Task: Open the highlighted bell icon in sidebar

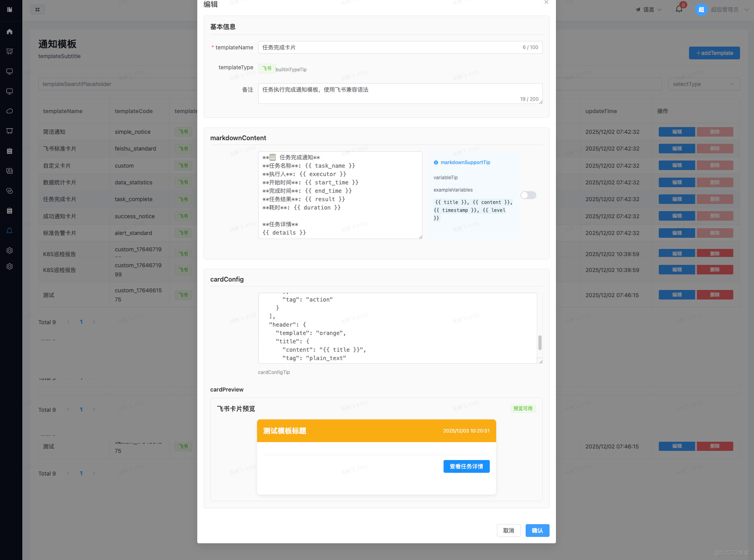Action: click(10, 231)
